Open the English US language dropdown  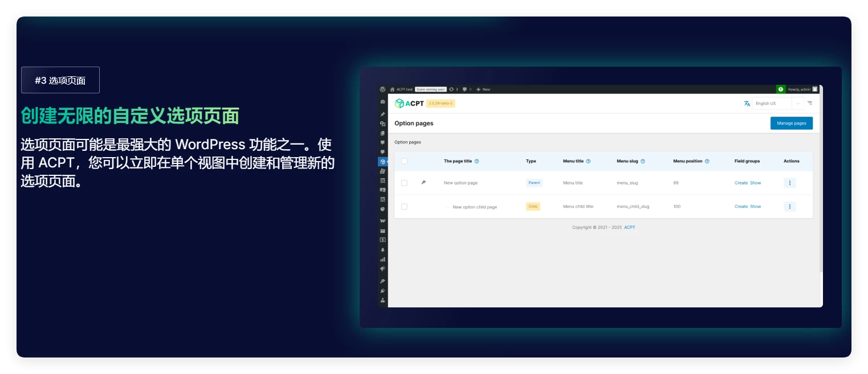click(777, 104)
